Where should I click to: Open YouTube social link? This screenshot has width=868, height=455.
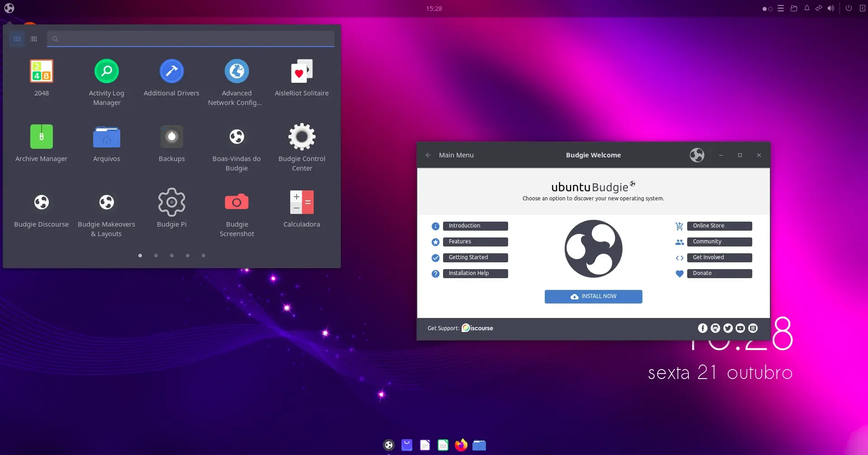coord(740,328)
